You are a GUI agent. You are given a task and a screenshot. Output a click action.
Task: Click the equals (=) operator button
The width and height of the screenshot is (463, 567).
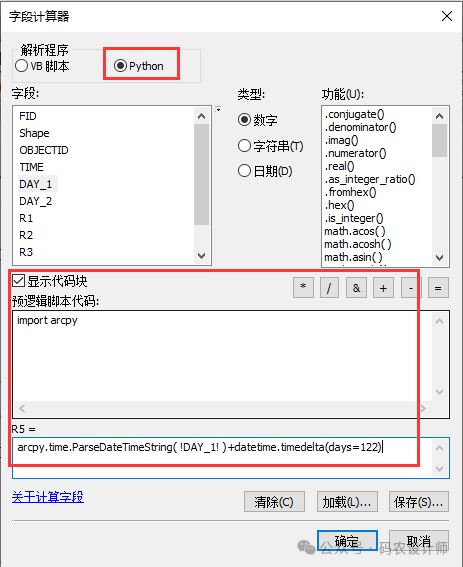(438, 288)
